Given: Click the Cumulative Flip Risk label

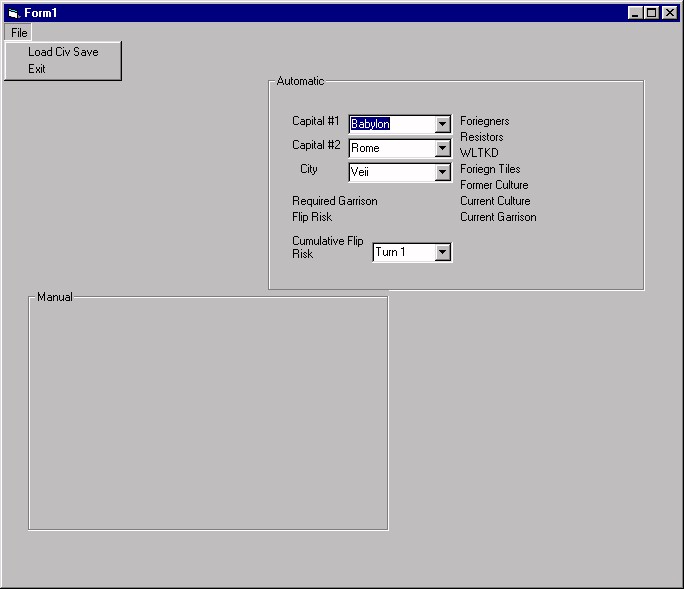Looking at the screenshot, I should [x=328, y=247].
